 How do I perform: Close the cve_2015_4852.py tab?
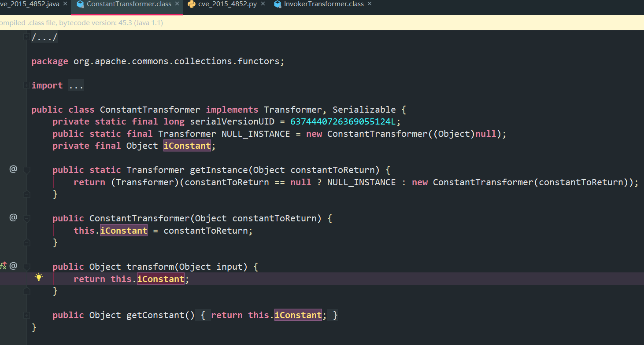click(x=263, y=4)
